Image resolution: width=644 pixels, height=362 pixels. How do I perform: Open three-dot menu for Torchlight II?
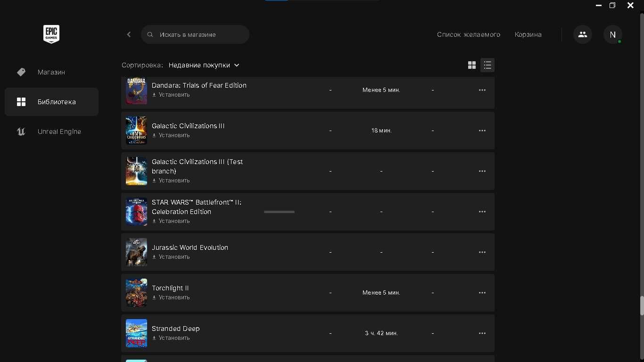[x=482, y=293]
